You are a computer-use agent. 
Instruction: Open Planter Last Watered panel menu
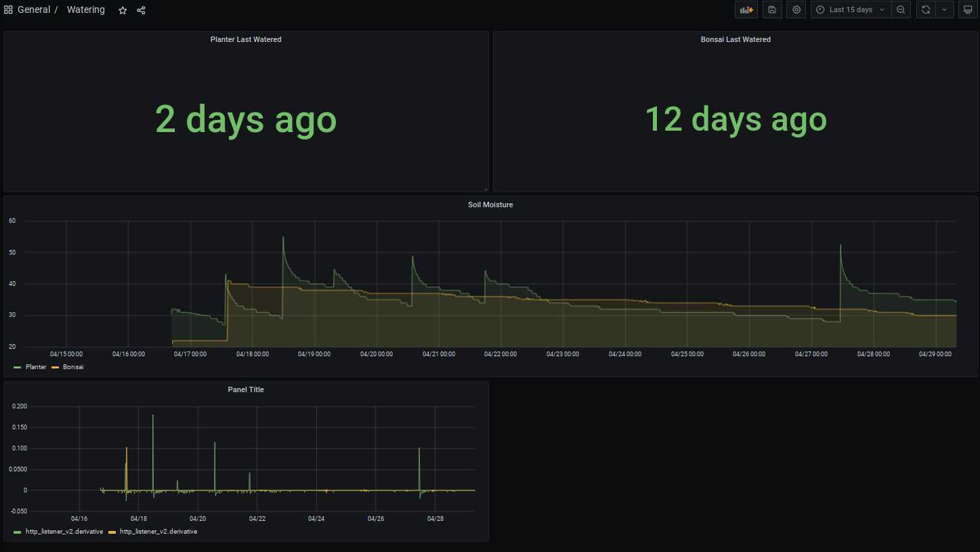point(246,39)
